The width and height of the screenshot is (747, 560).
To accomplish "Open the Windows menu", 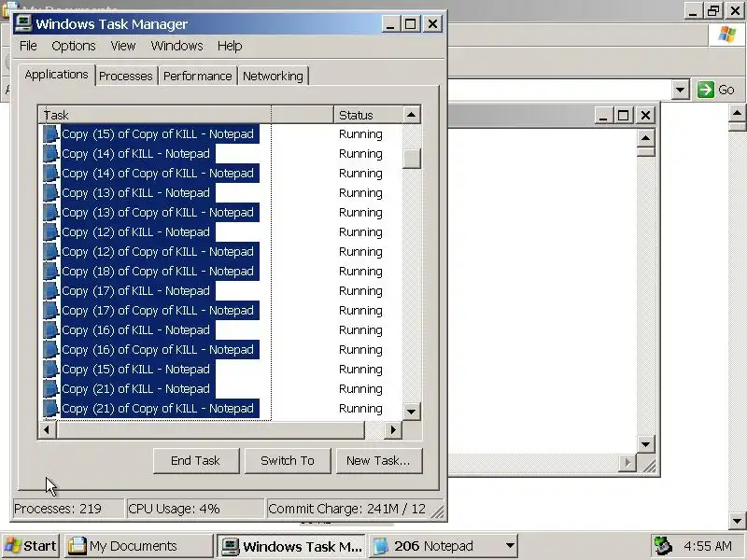I will tap(176, 46).
